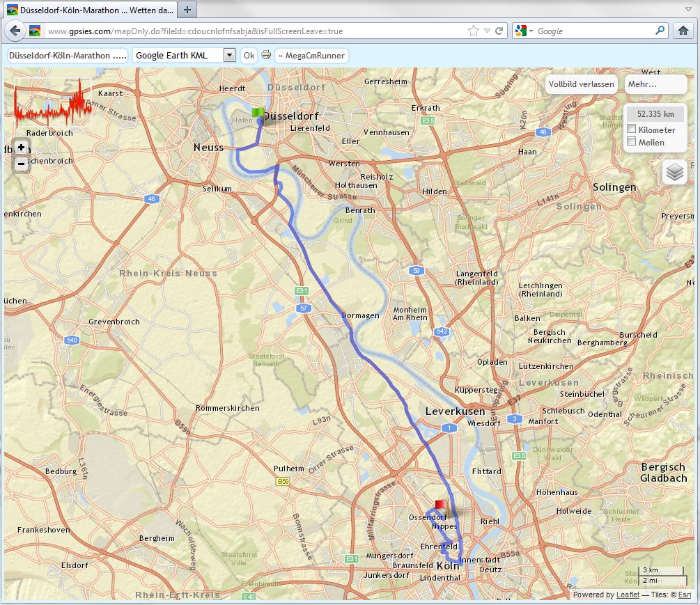Open the MegaCmRunner profile link
Image resolution: width=700 pixels, height=605 pixels.
tap(311, 55)
